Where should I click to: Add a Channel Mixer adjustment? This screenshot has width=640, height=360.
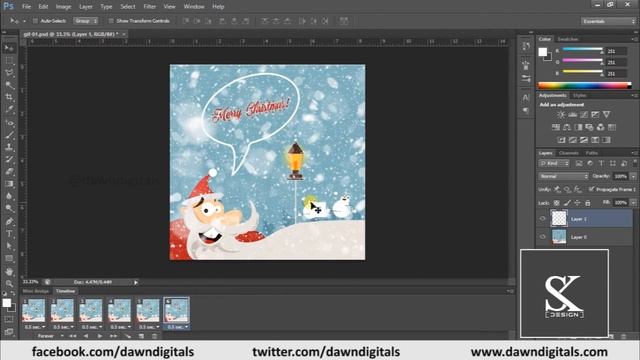[600, 127]
